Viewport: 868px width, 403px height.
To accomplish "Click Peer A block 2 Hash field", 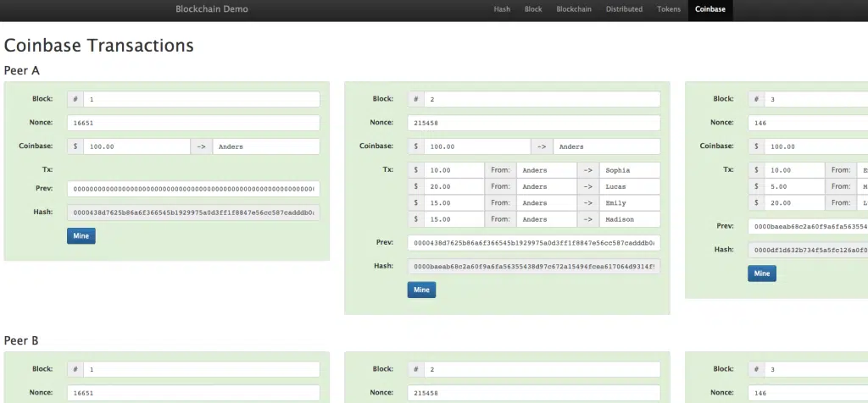I will coord(534,267).
